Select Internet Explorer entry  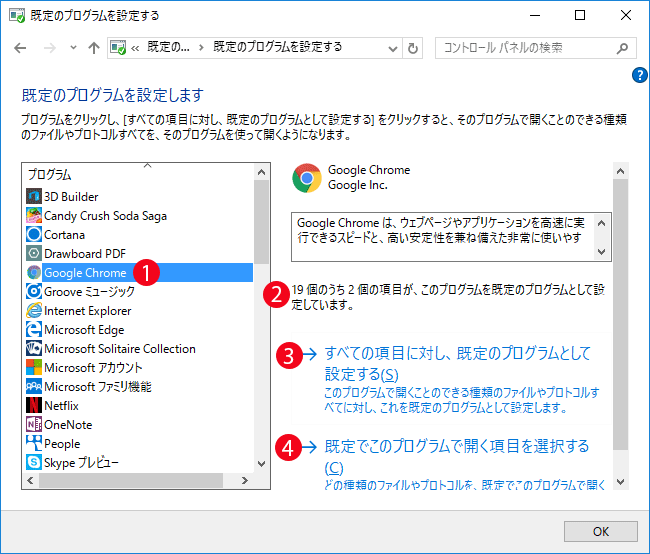click(x=139, y=310)
